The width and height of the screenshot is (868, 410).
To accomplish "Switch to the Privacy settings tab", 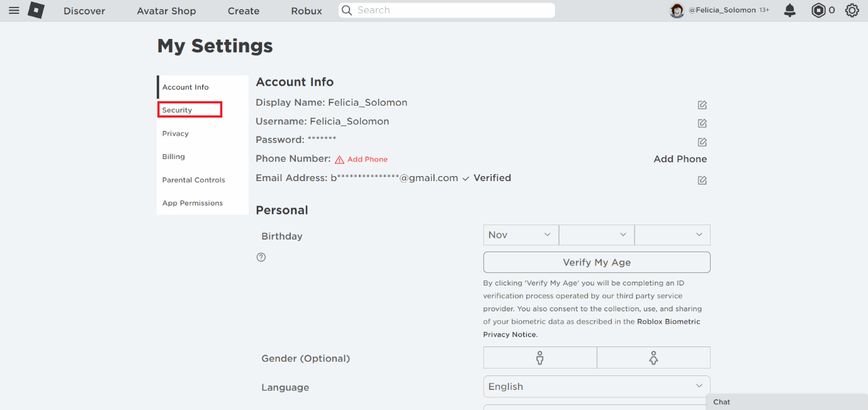I will 203,133.
